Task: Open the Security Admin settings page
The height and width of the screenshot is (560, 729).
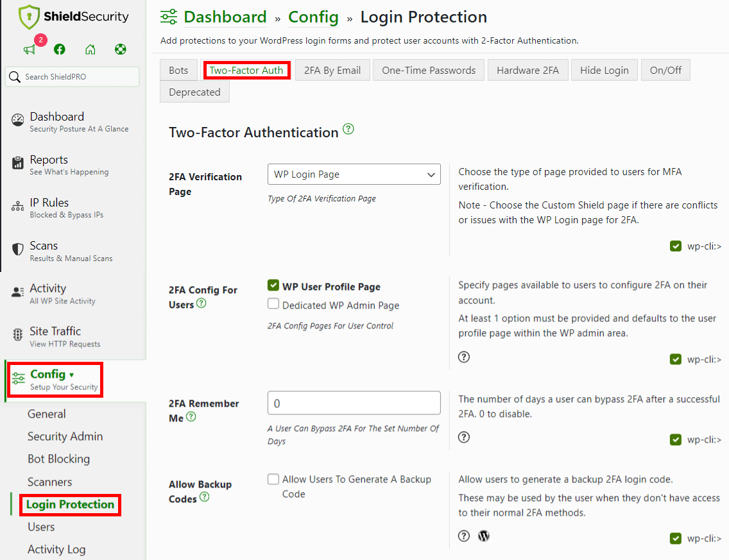Action: (65, 436)
